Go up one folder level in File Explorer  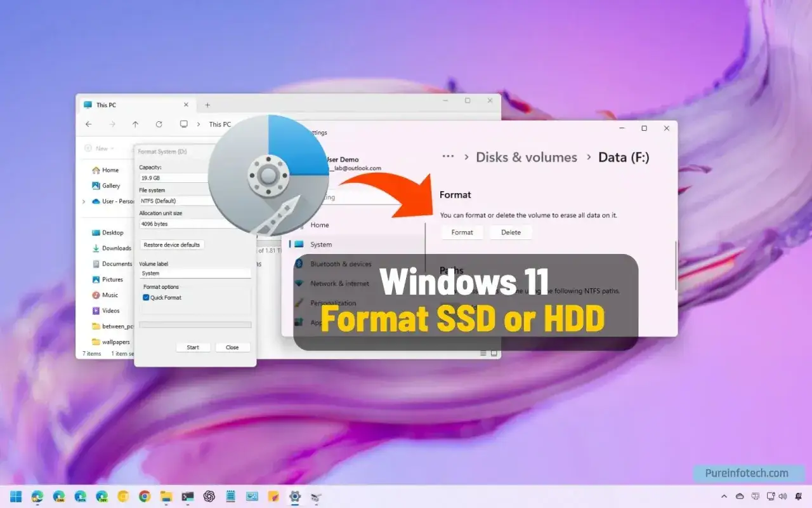click(x=135, y=124)
